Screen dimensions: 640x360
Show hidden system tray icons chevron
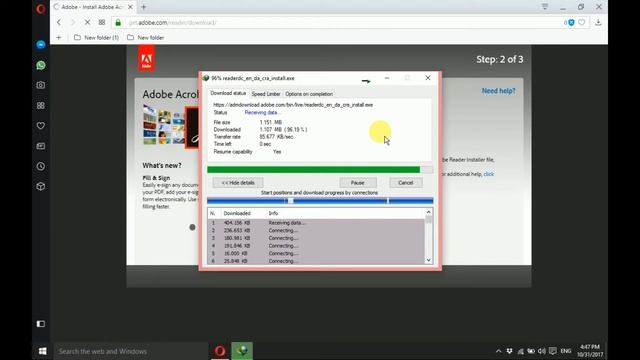pyautogui.click(x=498, y=351)
